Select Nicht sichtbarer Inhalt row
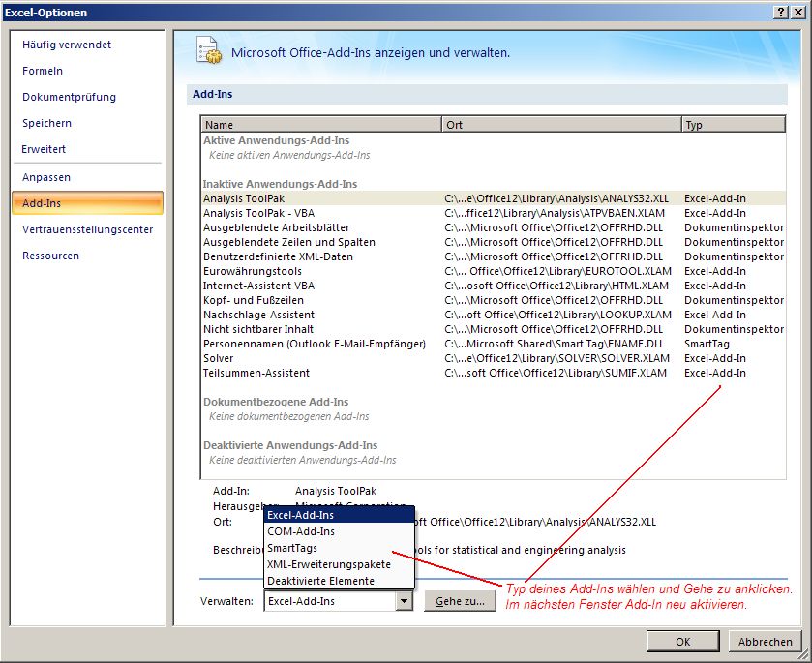 coord(494,329)
